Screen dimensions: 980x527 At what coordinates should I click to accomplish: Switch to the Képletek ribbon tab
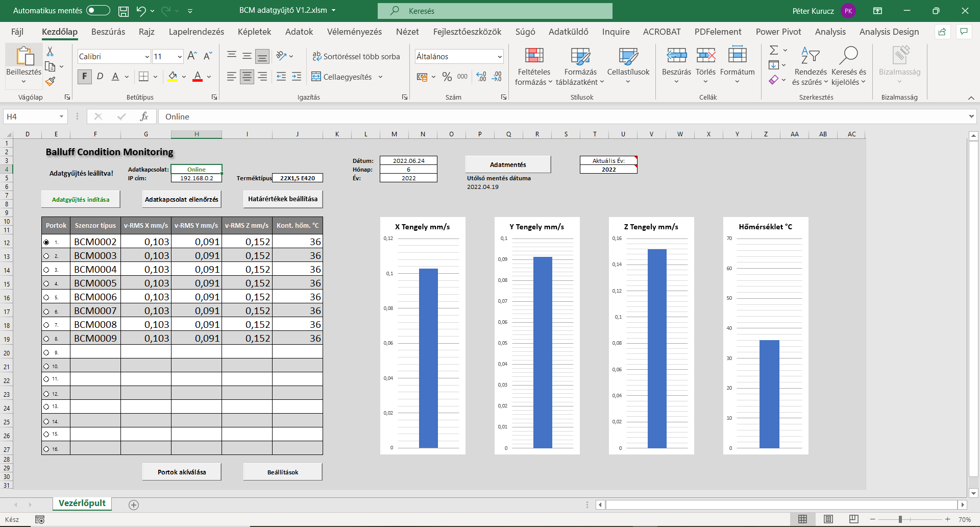coord(254,32)
